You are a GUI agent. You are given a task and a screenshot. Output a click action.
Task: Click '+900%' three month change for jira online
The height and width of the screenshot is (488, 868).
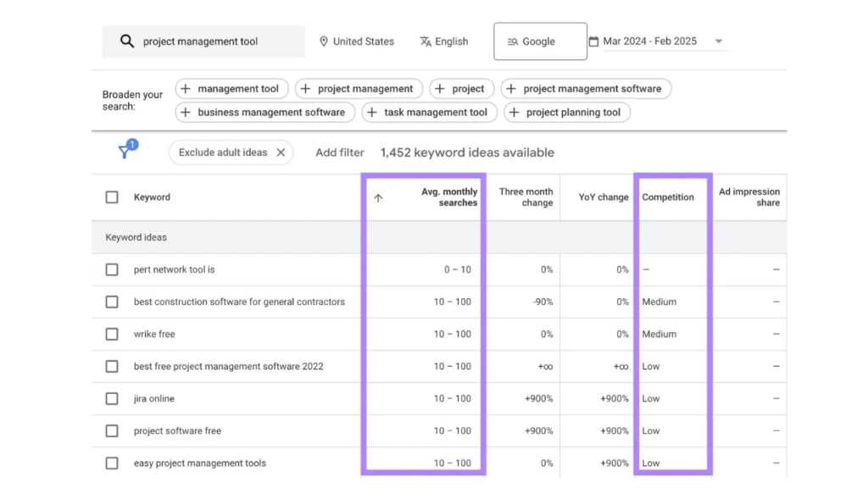point(538,398)
